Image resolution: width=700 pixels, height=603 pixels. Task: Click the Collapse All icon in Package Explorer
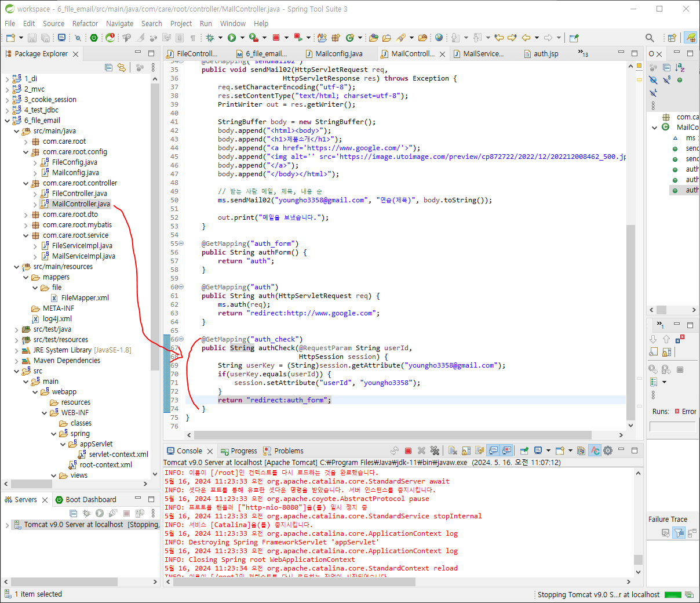[x=108, y=67]
